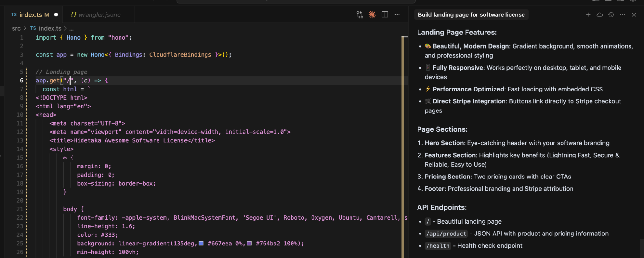
Task: Close the chat panel with X
Action: (634, 15)
